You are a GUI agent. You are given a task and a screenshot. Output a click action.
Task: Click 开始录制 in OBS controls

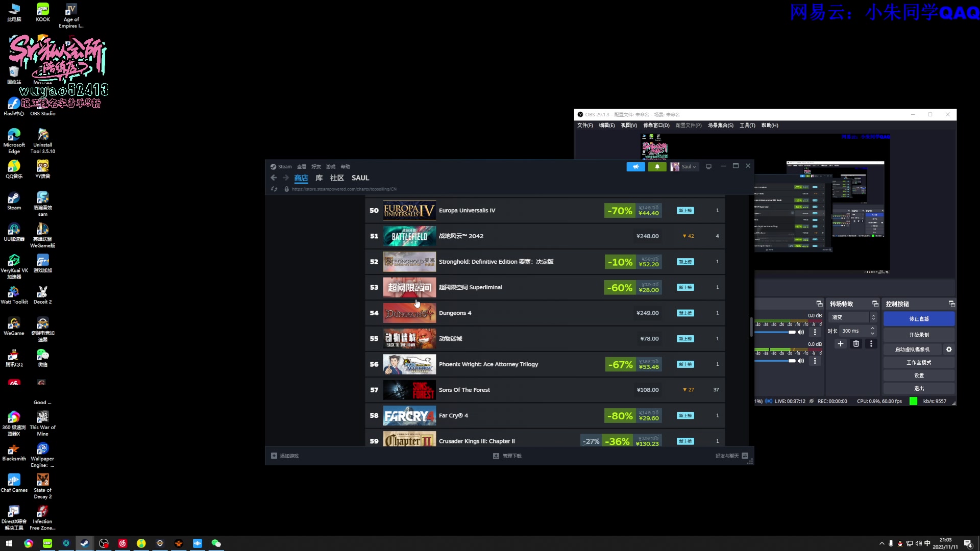tap(919, 335)
